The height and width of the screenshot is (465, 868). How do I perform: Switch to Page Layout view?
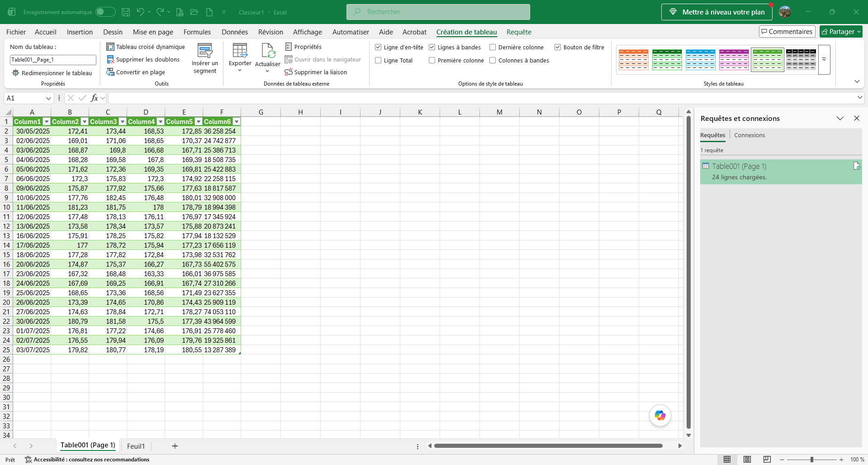[x=747, y=459]
